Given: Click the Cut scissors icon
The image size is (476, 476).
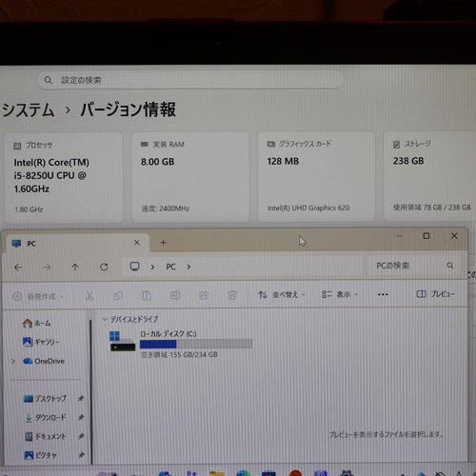Looking at the screenshot, I should click(89, 296).
